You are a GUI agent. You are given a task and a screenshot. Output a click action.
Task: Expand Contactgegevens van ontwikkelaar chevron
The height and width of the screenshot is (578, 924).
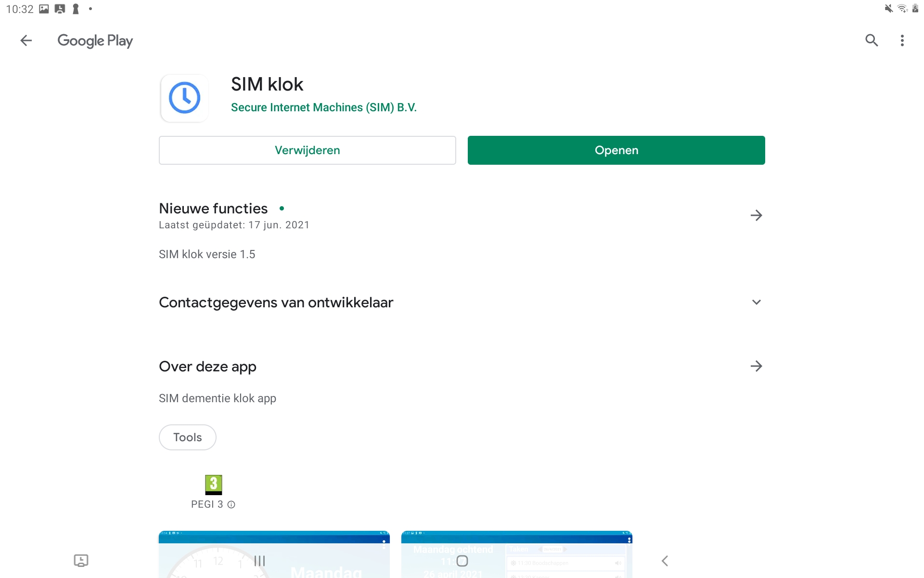[x=756, y=302]
